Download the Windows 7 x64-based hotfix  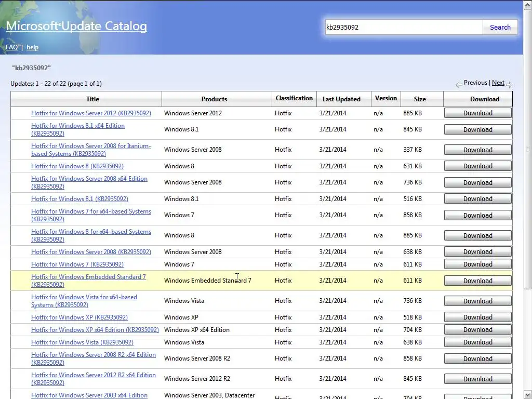point(478,216)
